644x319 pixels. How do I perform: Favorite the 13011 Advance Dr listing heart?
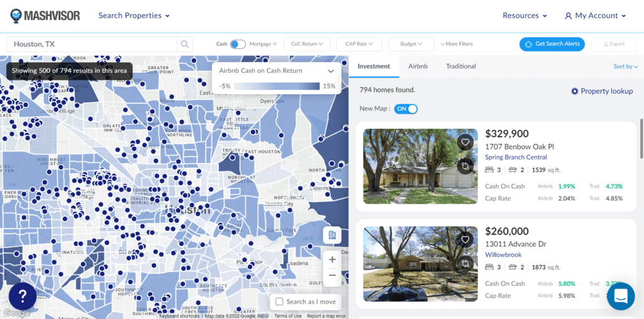465,239
